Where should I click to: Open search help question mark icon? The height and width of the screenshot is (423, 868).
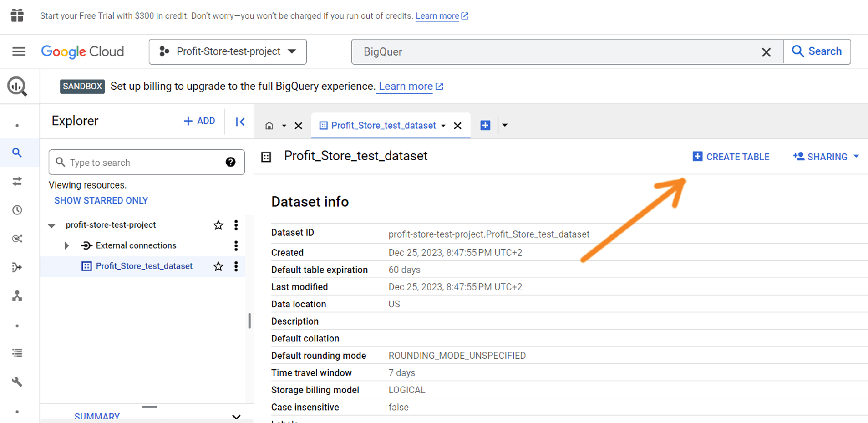tap(231, 162)
